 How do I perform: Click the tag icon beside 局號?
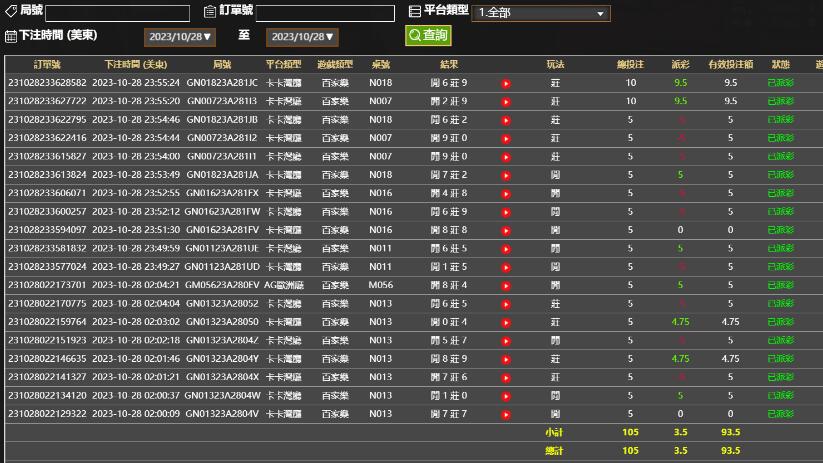point(10,11)
